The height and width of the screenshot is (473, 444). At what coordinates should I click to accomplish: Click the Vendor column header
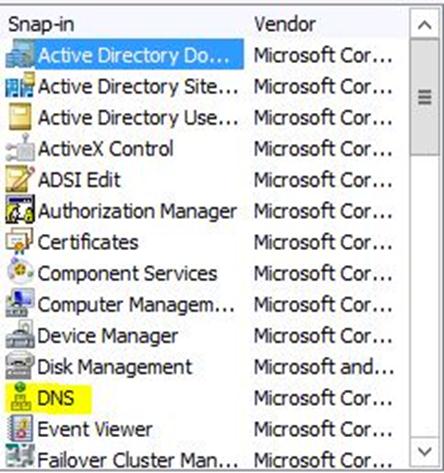tap(285, 24)
